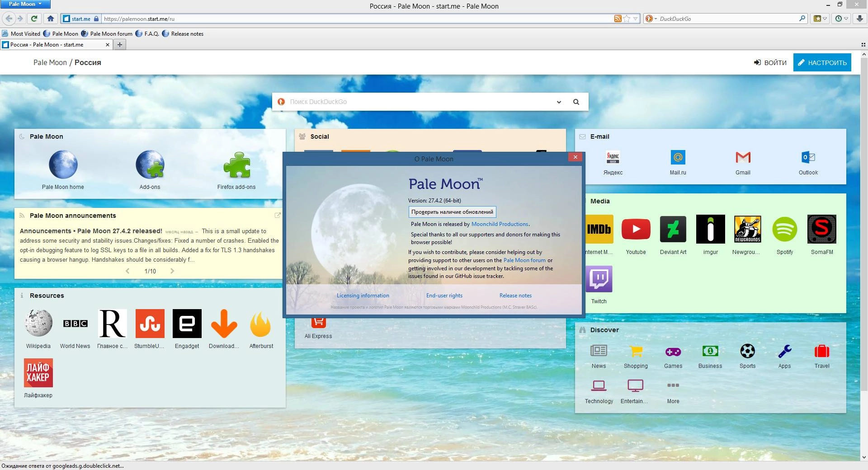Open the Wikipedia resource icon
The image size is (868, 470).
38,323
